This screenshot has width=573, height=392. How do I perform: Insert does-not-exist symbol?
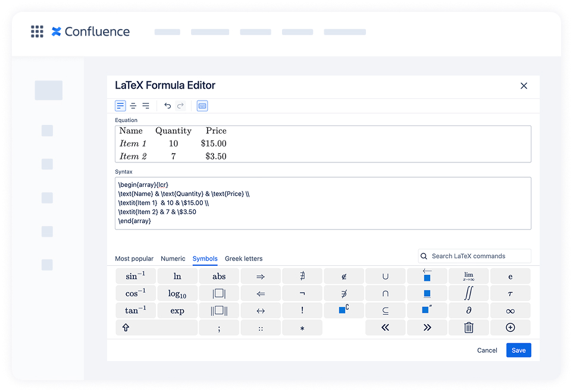coord(302,276)
